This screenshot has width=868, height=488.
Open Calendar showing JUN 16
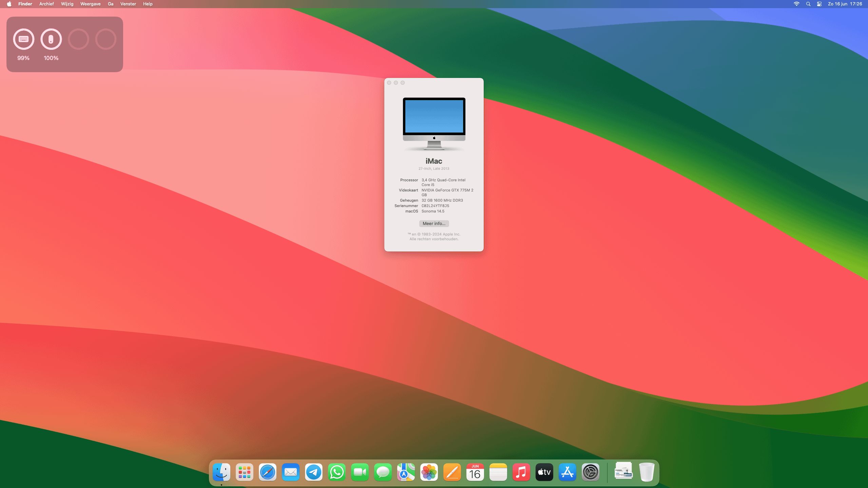tap(475, 472)
